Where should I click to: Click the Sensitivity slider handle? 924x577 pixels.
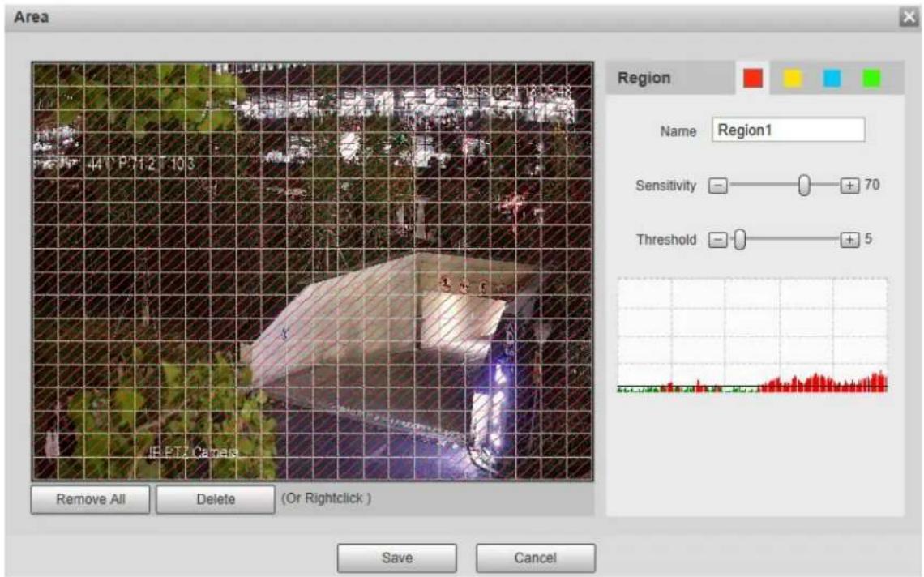804,185
